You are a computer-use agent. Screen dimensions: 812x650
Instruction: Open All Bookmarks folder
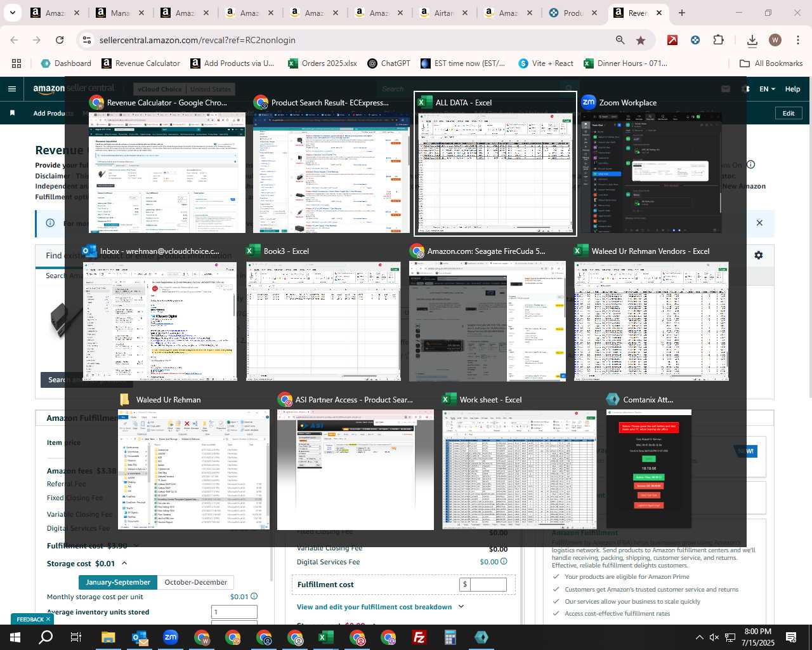(771, 63)
